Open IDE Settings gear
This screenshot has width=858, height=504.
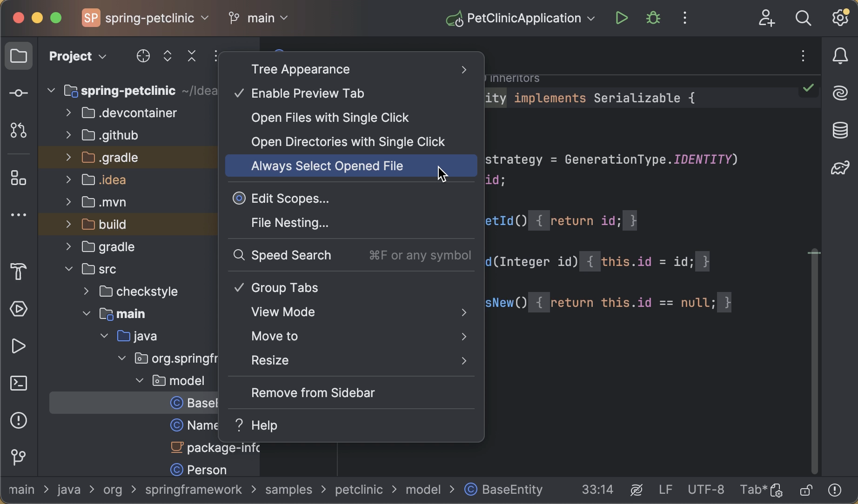click(x=840, y=18)
